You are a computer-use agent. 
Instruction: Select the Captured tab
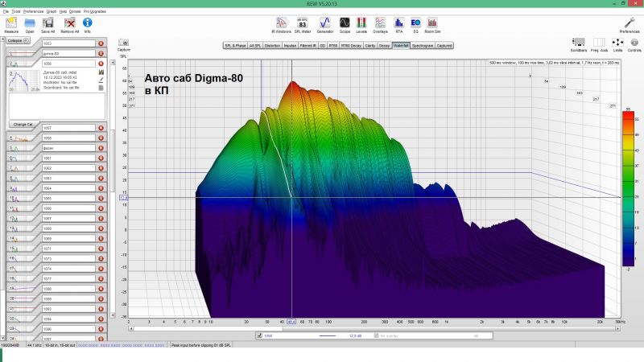point(444,46)
